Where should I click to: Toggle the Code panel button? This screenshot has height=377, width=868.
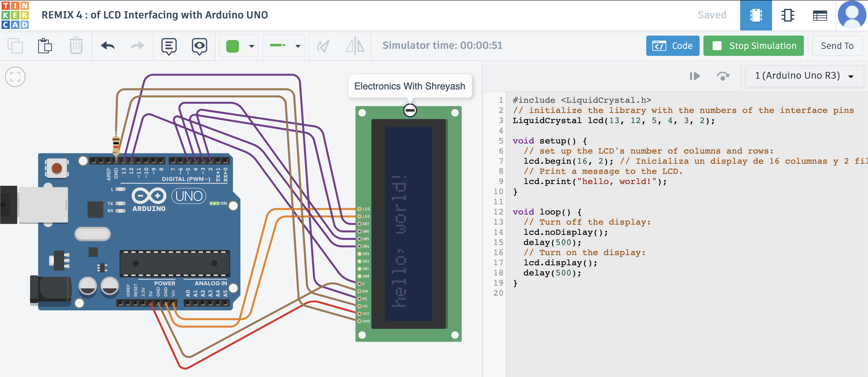click(672, 46)
